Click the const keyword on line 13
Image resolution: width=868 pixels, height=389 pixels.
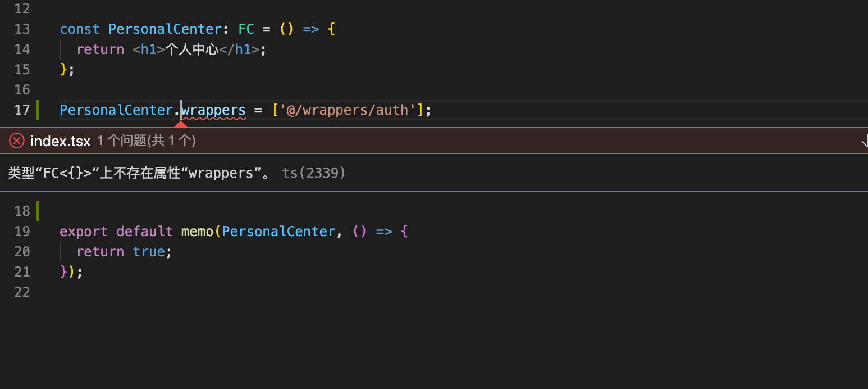[79, 29]
